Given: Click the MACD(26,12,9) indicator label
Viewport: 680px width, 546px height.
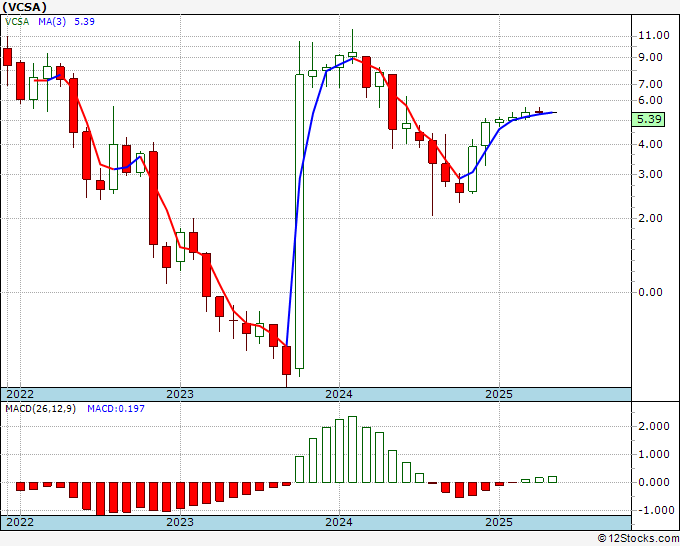Looking at the screenshot, I should (40, 409).
